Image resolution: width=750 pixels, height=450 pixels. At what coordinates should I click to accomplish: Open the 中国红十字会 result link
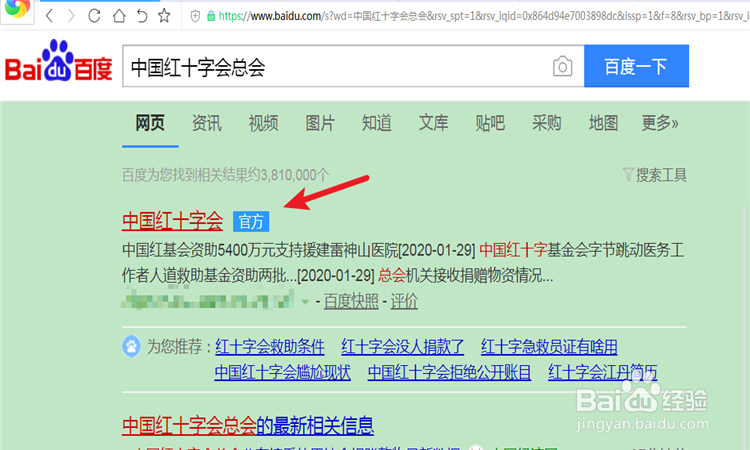(172, 221)
